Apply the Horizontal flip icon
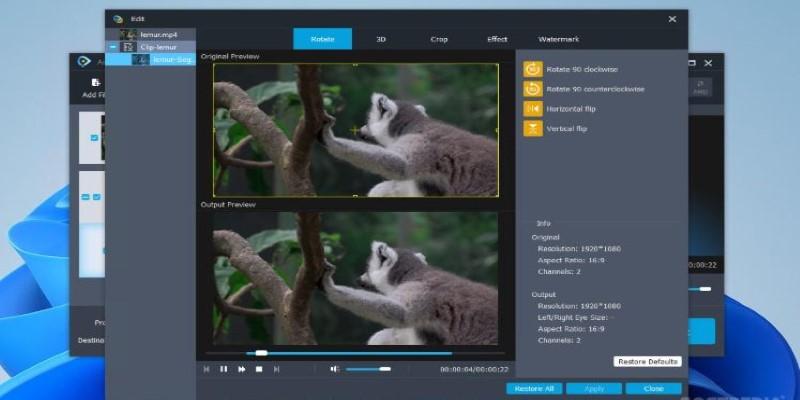The width and height of the screenshot is (800, 400). coord(532,109)
